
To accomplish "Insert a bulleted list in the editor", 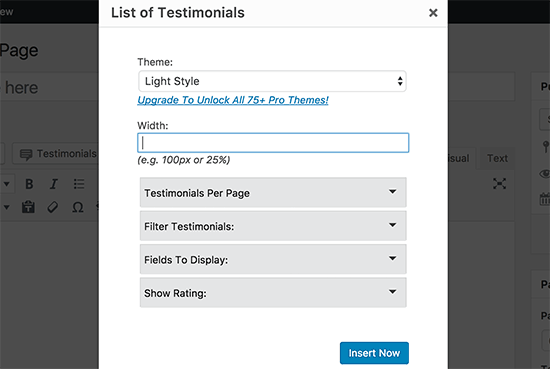I will [x=79, y=184].
